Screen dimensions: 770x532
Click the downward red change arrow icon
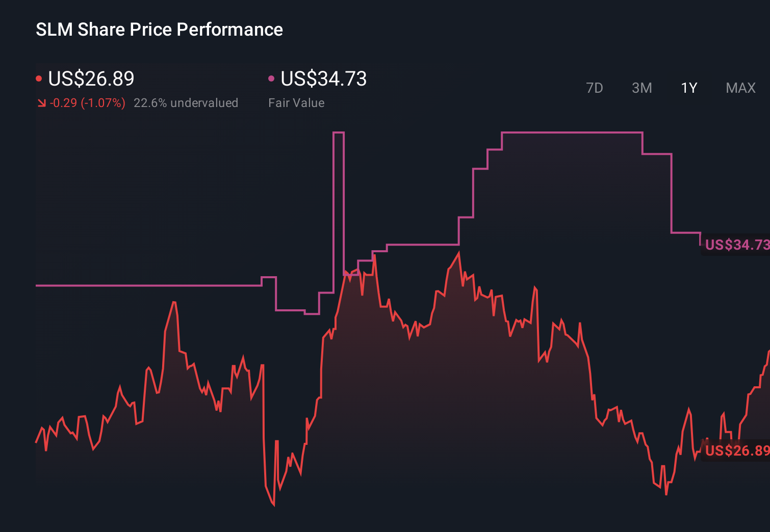(41, 102)
